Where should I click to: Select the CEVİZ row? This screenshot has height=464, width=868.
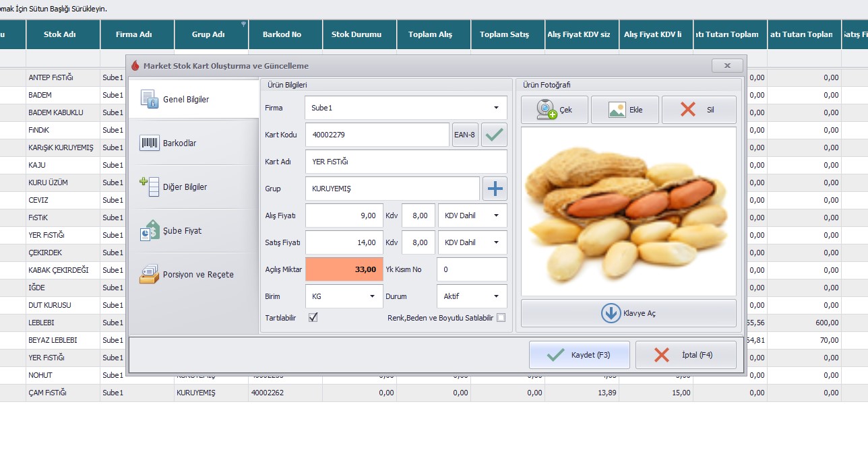tap(63, 200)
